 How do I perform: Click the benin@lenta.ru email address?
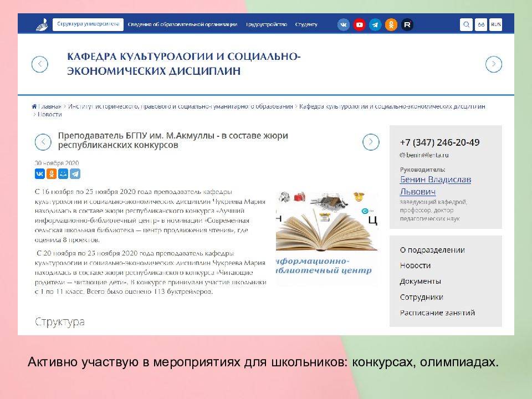427,155
